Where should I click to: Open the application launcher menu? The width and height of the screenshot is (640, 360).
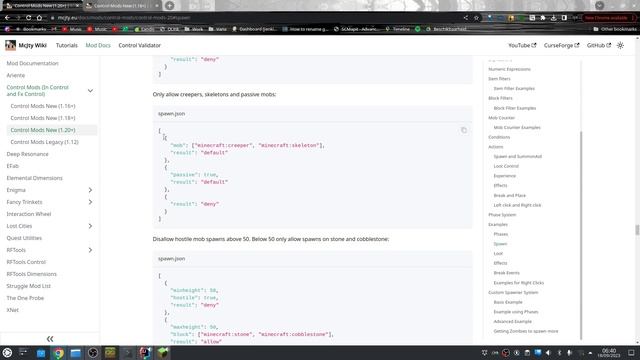7,353
